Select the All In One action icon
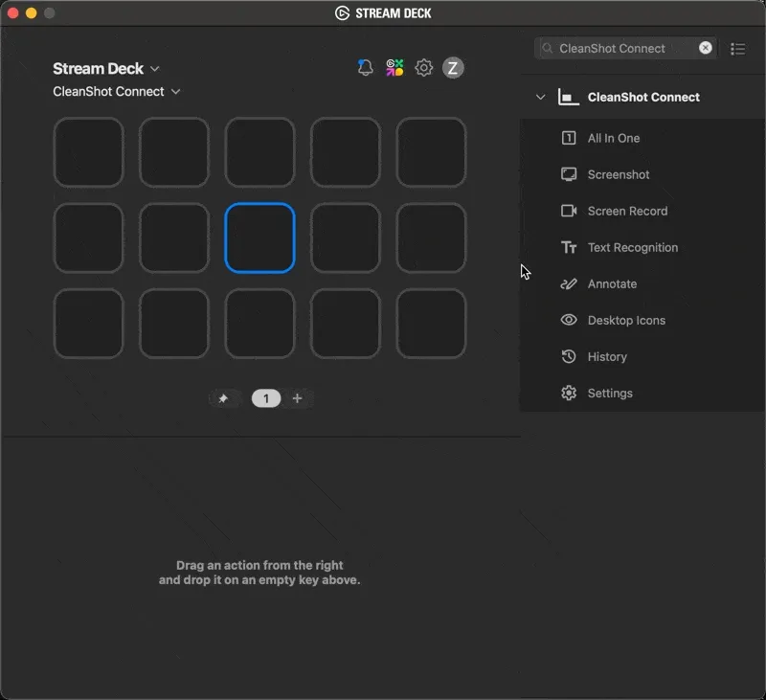This screenshot has width=766, height=700. click(x=569, y=138)
